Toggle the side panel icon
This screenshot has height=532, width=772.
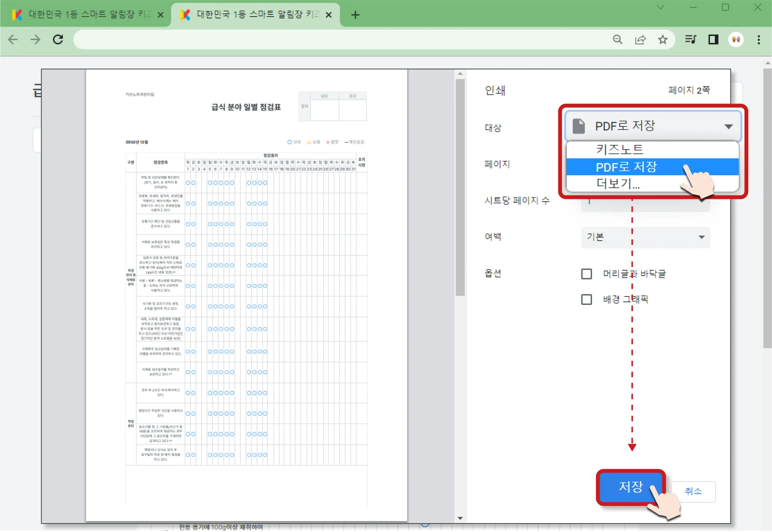713,39
